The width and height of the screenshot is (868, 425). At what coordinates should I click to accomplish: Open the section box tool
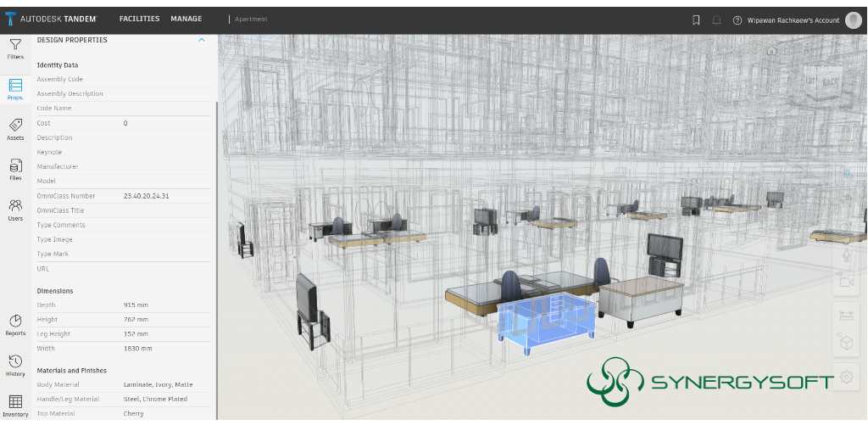[x=847, y=343]
